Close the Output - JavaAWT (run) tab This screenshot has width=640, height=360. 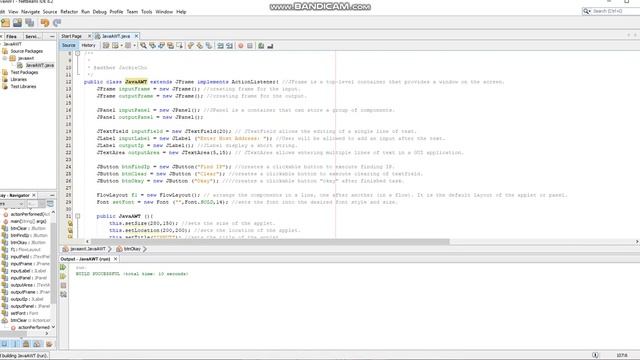[x=116, y=259]
